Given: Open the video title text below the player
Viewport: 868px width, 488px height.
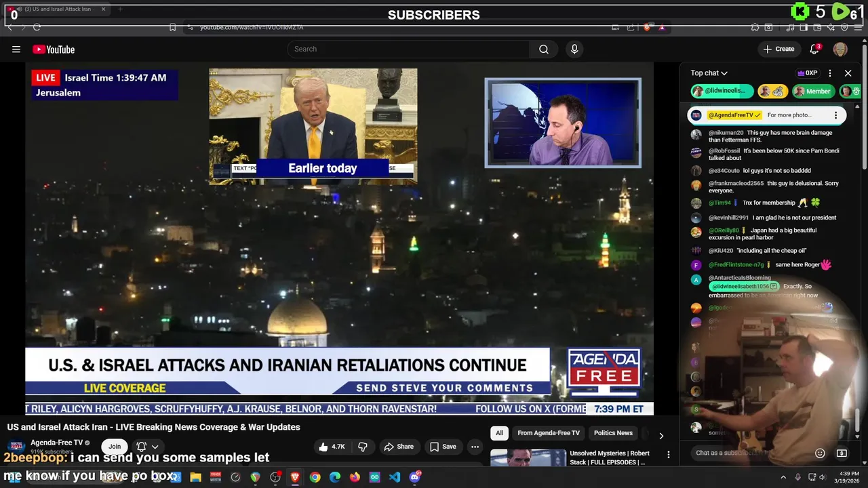Looking at the screenshot, I should (x=153, y=427).
